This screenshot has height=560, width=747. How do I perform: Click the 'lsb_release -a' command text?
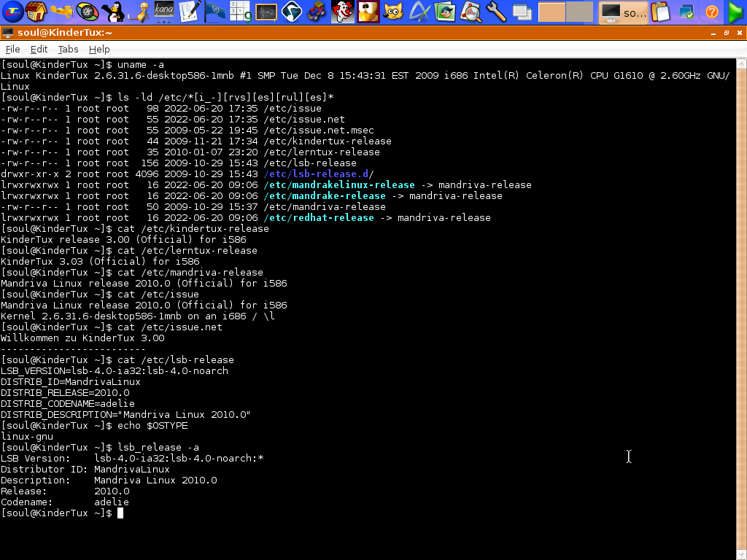click(158, 448)
